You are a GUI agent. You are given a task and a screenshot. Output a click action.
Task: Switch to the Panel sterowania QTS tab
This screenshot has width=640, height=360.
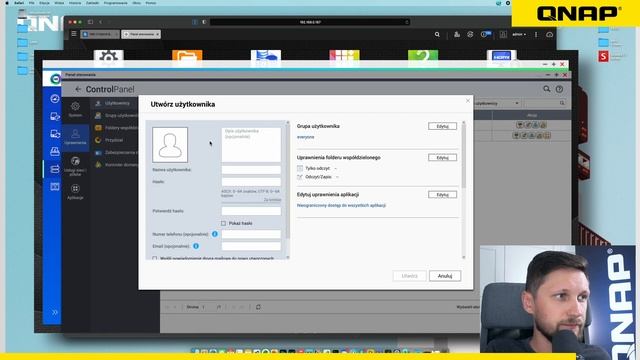point(141,34)
